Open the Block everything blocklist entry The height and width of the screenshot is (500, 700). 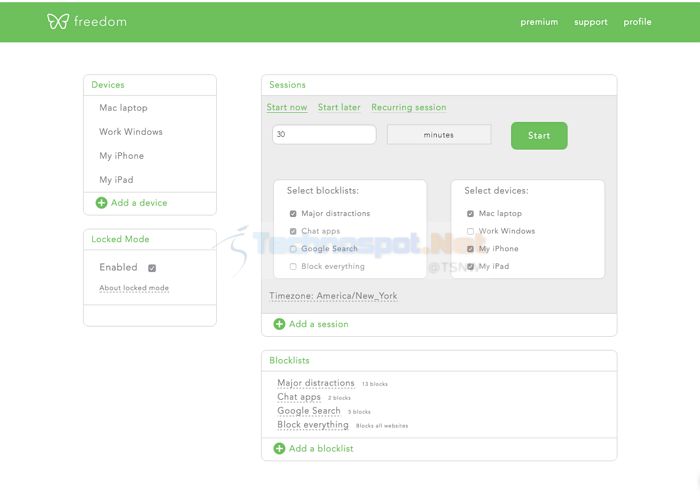coord(312,425)
